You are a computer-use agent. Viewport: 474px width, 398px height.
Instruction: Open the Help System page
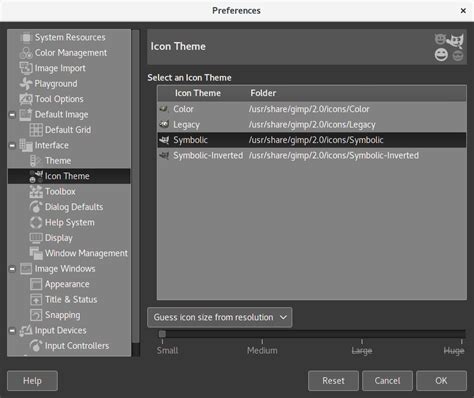tap(70, 222)
